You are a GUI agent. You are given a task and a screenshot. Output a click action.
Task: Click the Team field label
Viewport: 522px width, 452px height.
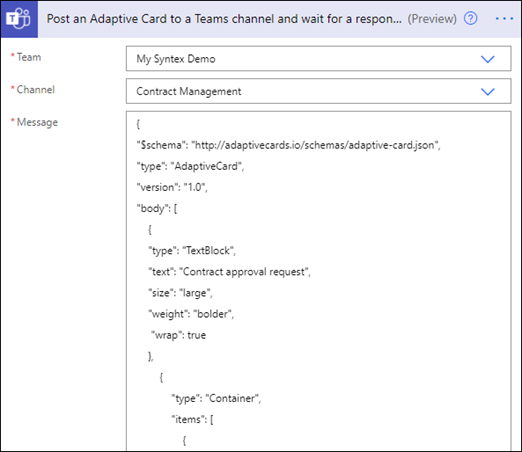29,57
